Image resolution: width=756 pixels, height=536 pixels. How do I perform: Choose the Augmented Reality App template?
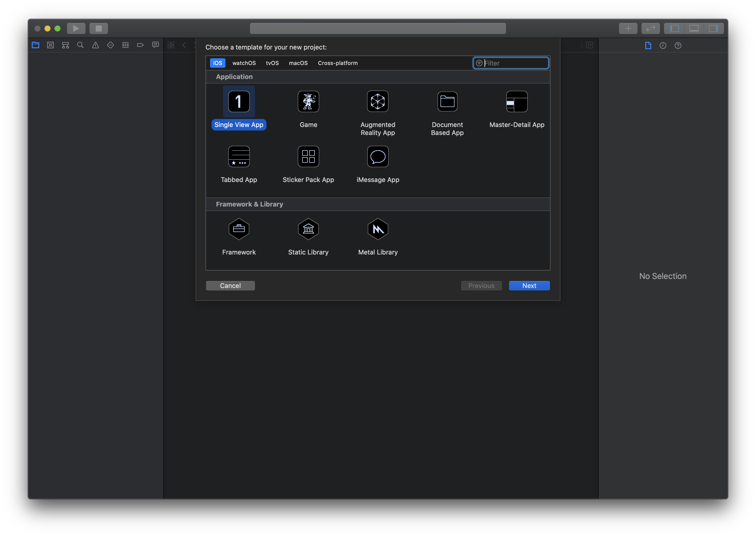click(x=377, y=102)
